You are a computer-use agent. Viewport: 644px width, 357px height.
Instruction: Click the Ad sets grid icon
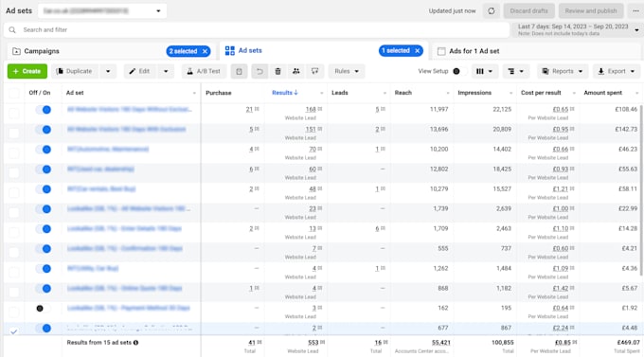coord(229,51)
